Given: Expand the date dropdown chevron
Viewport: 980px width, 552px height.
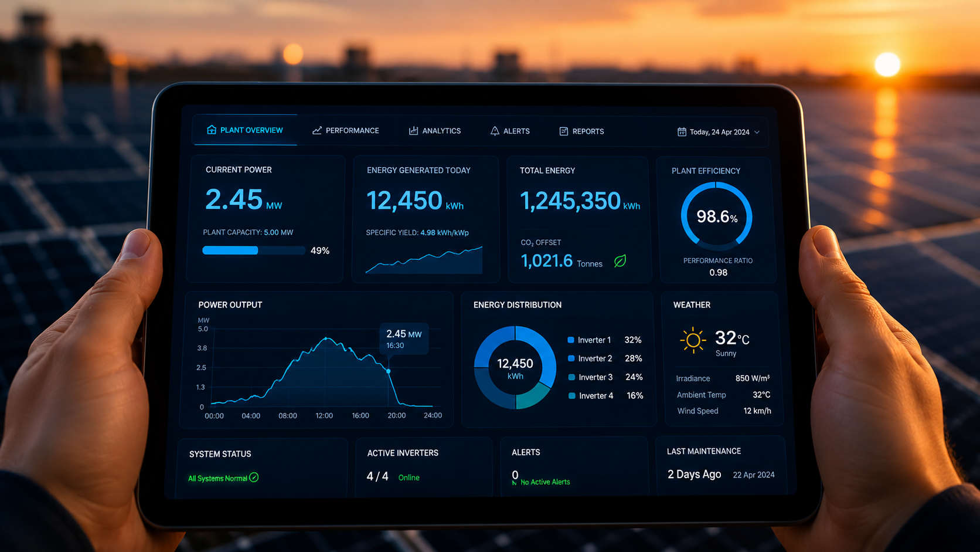Looking at the screenshot, I should click(757, 133).
